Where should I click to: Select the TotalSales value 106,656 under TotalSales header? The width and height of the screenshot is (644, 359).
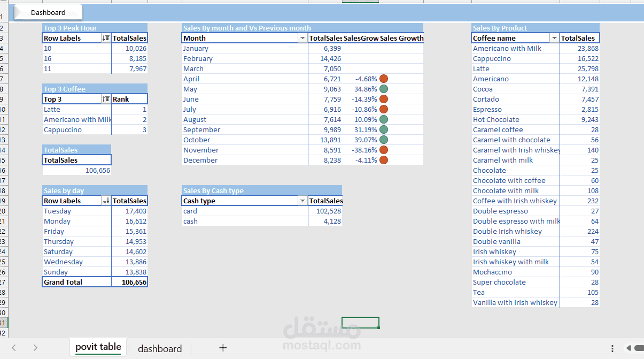click(x=77, y=170)
